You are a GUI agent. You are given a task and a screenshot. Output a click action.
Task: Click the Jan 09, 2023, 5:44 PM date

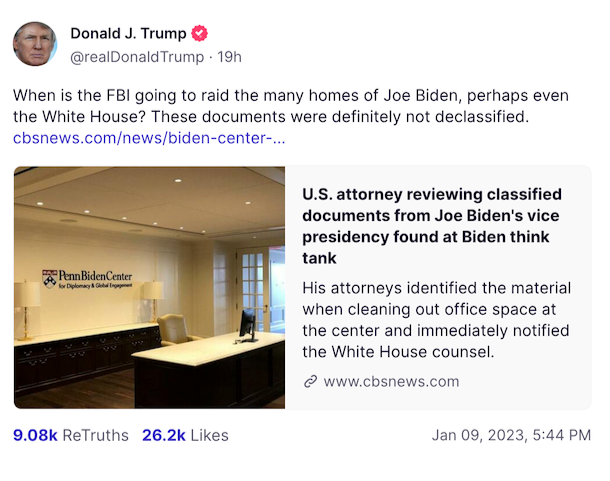511,435
